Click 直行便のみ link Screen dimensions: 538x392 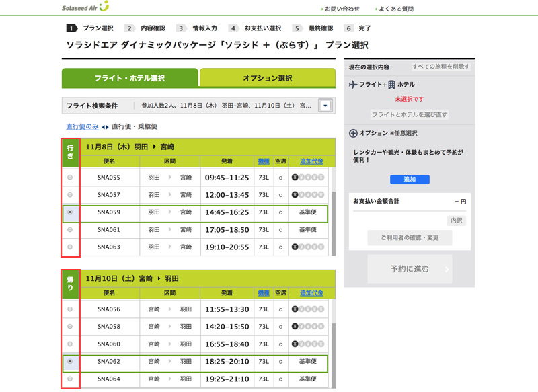(x=82, y=127)
